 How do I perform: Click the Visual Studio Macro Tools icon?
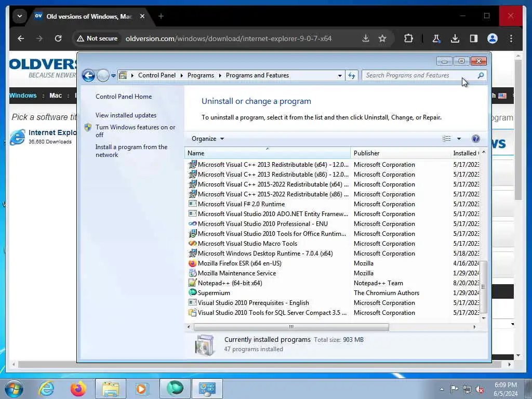(192, 243)
